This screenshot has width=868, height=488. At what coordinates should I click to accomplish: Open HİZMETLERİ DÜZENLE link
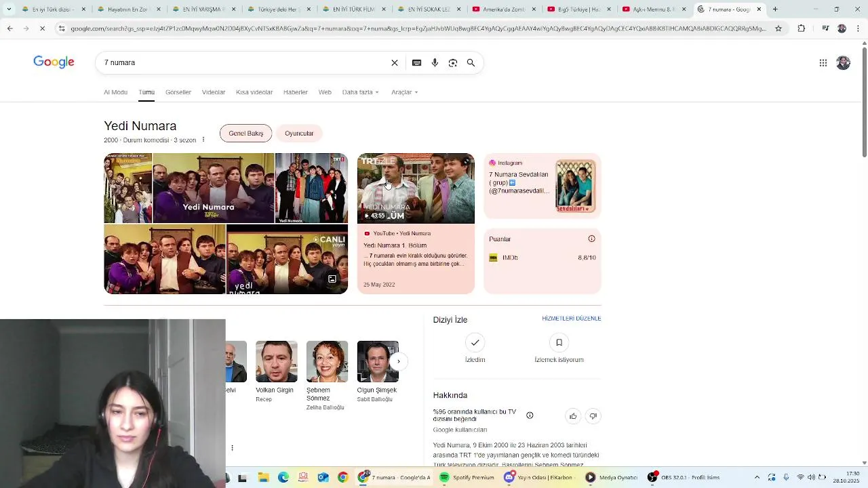pos(572,319)
